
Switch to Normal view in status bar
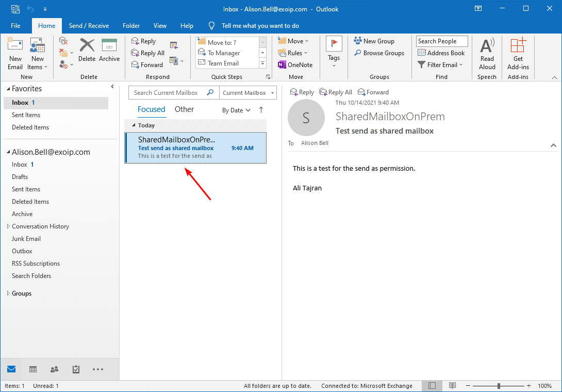[432, 385]
